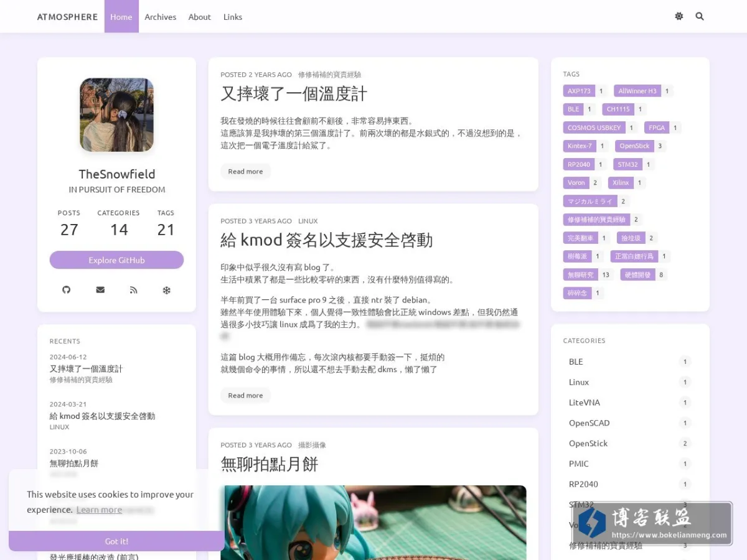Open the cookie Learn more link
The height and width of the screenshot is (560, 747).
pyautogui.click(x=99, y=510)
